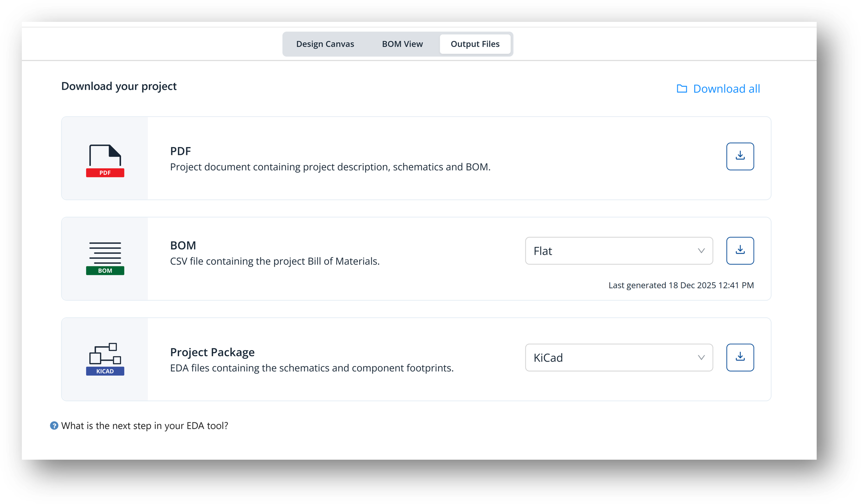Click the red PDF file icon
Image resolution: width=861 pixels, height=504 pixels.
pos(105,160)
